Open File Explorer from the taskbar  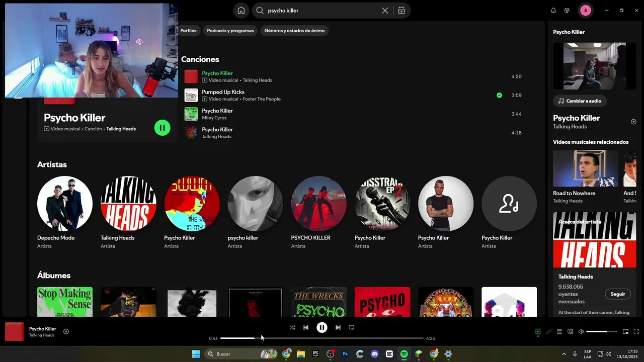point(301,354)
